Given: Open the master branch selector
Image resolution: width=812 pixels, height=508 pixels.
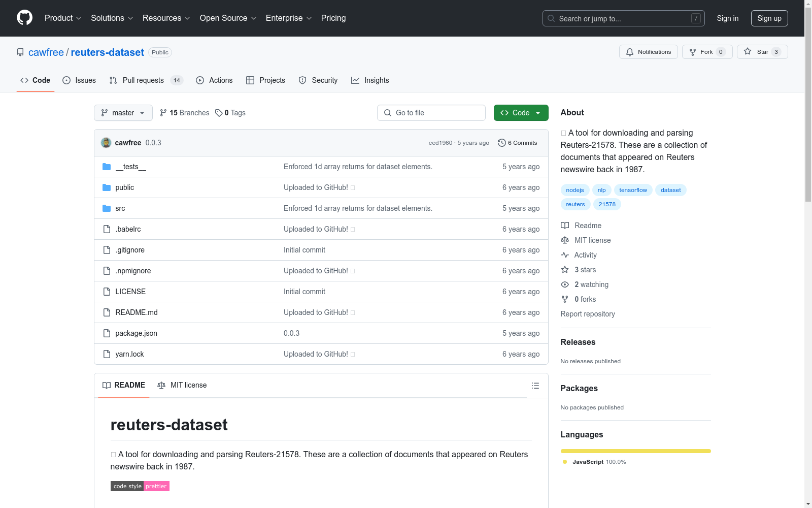Looking at the screenshot, I should pyautogui.click(x=123, y=113).
